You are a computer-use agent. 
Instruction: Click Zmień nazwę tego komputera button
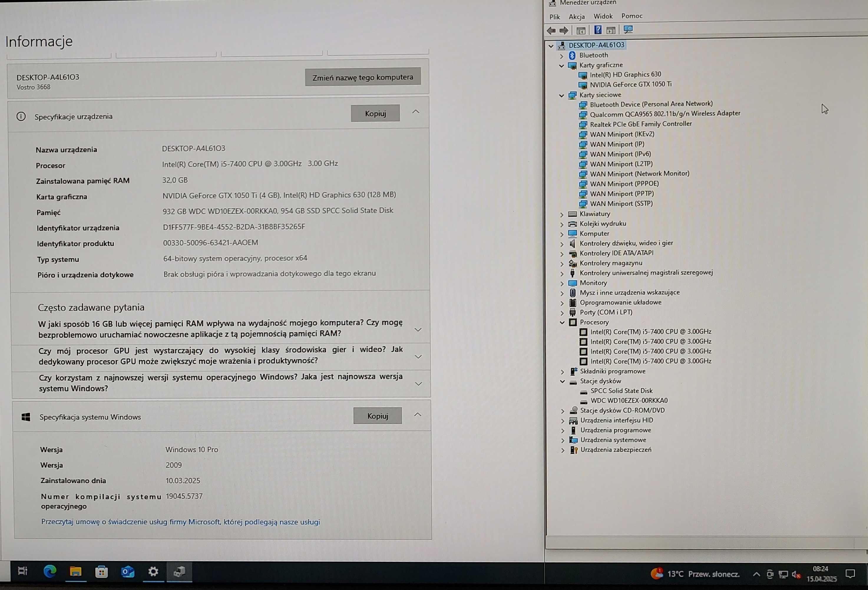tap(363, 77)
